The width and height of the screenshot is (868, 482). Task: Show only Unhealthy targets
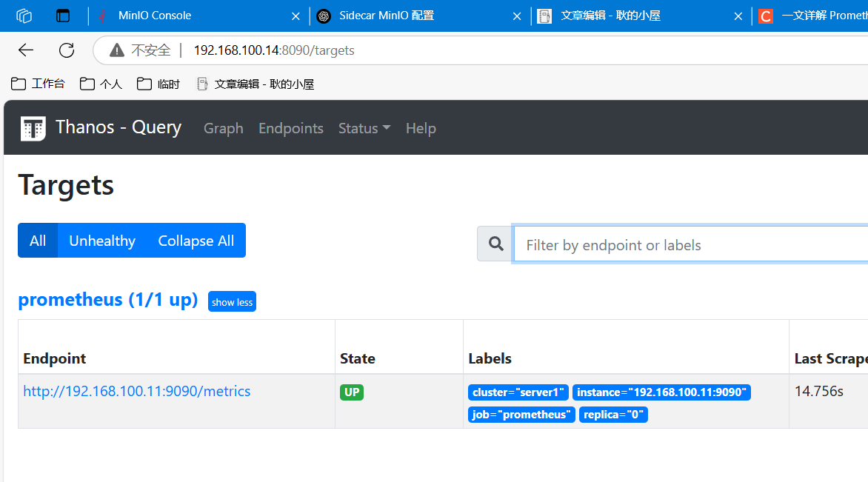coord(102,240)
